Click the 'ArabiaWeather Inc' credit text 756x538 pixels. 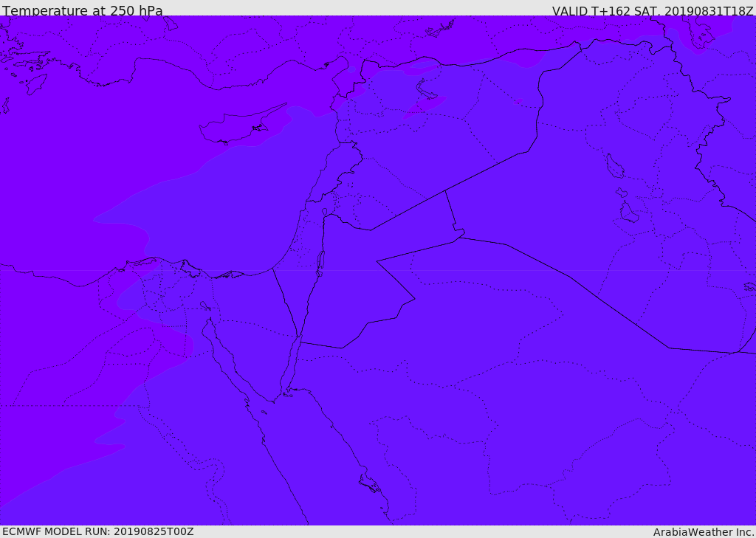point(704,532)
